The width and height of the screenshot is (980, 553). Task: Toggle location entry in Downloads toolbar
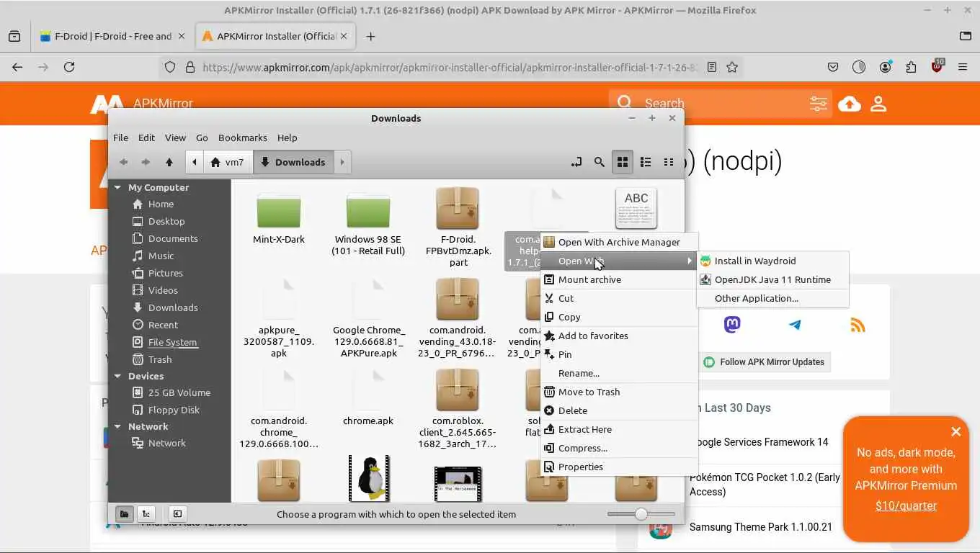(x=576, y=162)
